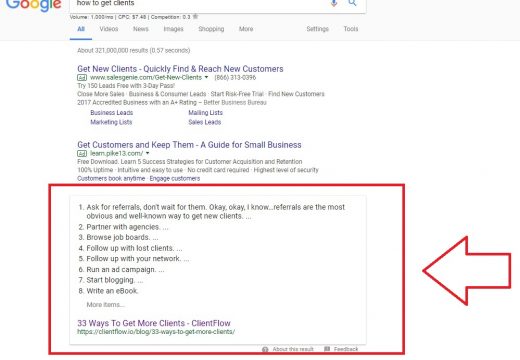
Task: Click More items in featured snippet
Action: 105,305
